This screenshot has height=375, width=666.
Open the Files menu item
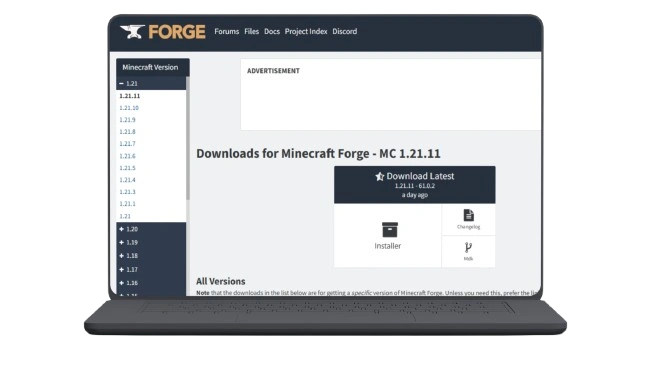point(251,31)
